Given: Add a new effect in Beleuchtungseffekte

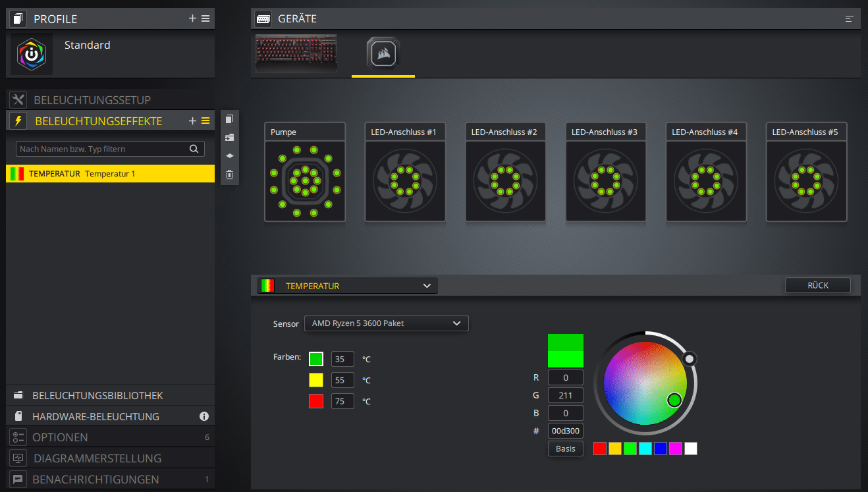Looking at the screenshot, I should 192,121.
